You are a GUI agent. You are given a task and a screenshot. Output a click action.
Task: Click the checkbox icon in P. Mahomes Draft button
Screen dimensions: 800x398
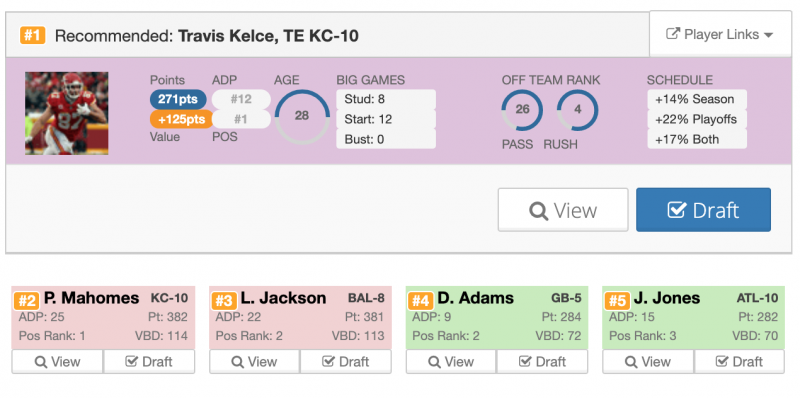click(x=132, y=361)
